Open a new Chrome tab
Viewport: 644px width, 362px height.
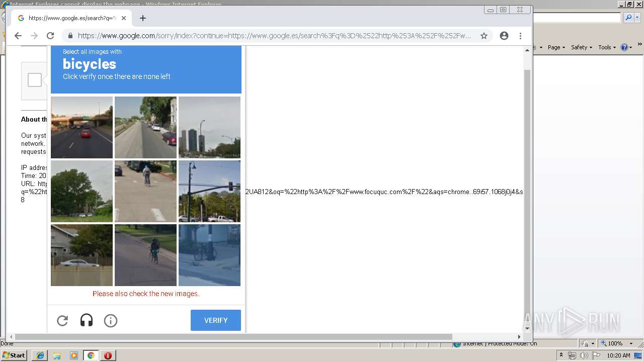point(143,18)
